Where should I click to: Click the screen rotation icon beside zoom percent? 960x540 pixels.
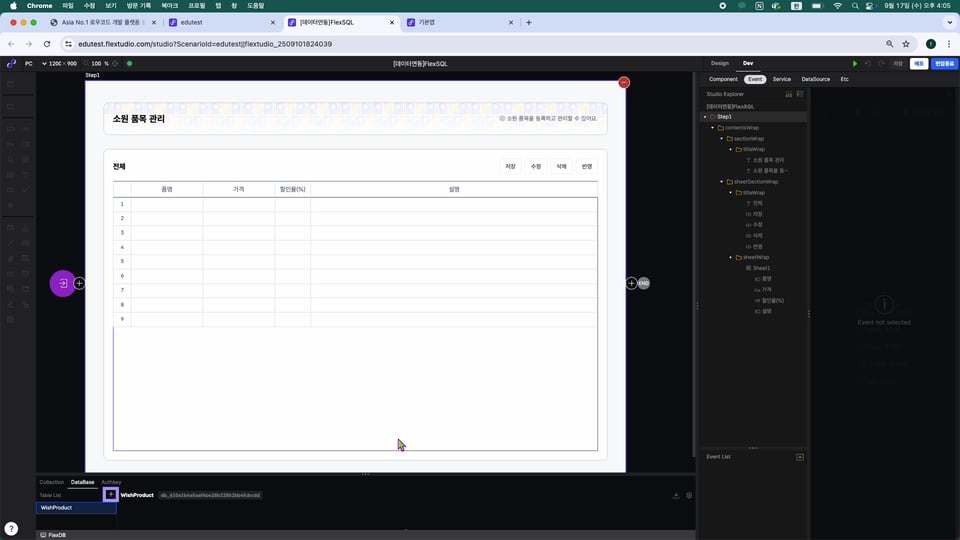point(115,64)
